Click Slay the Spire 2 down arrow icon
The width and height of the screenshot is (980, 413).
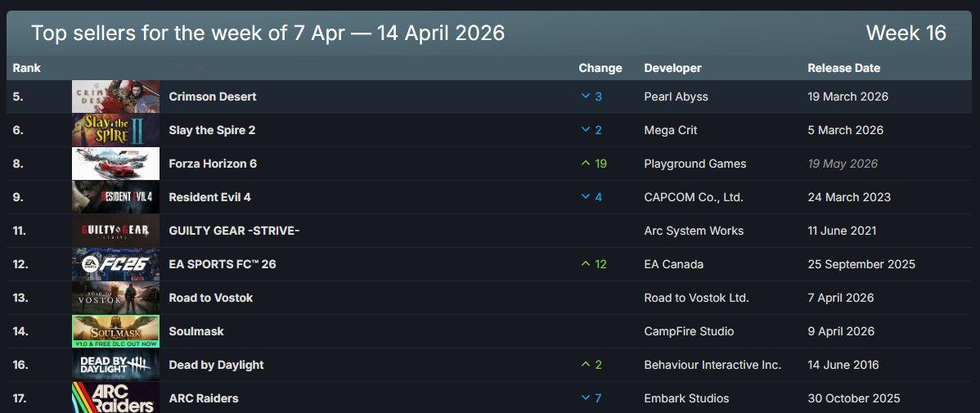(586, 130)
